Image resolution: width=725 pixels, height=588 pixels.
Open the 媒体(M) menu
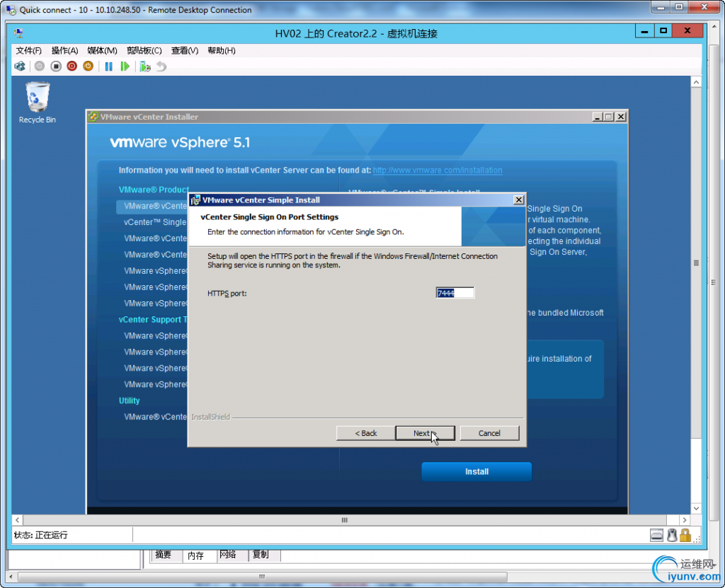102,50
